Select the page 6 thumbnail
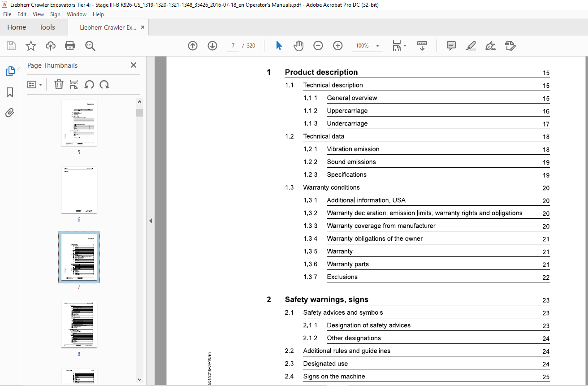 pos(79,190)
